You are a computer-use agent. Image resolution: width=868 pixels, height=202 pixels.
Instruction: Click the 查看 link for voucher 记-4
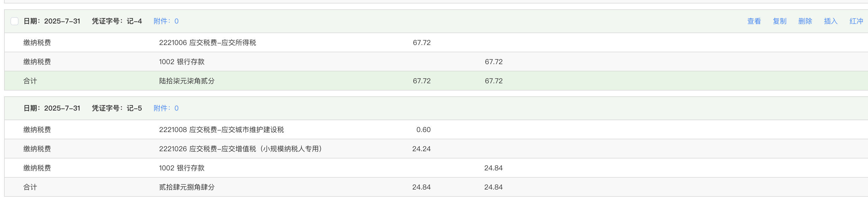[754, 21]
